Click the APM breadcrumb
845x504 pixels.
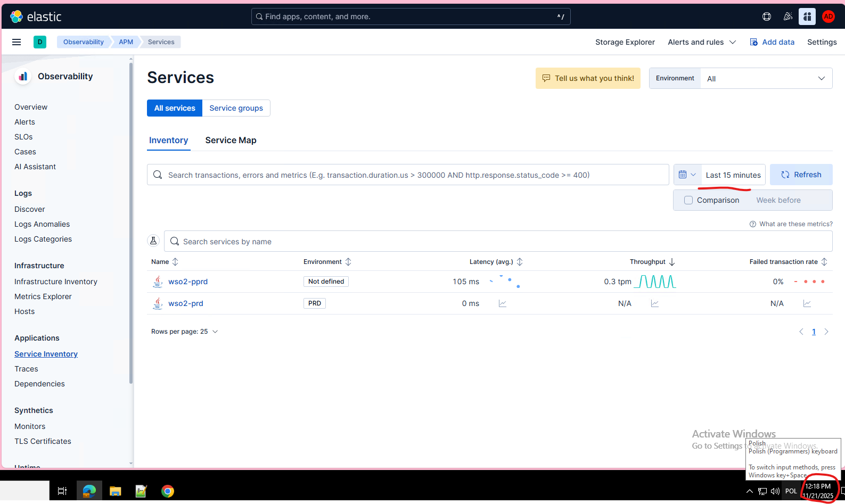point(126,42)
